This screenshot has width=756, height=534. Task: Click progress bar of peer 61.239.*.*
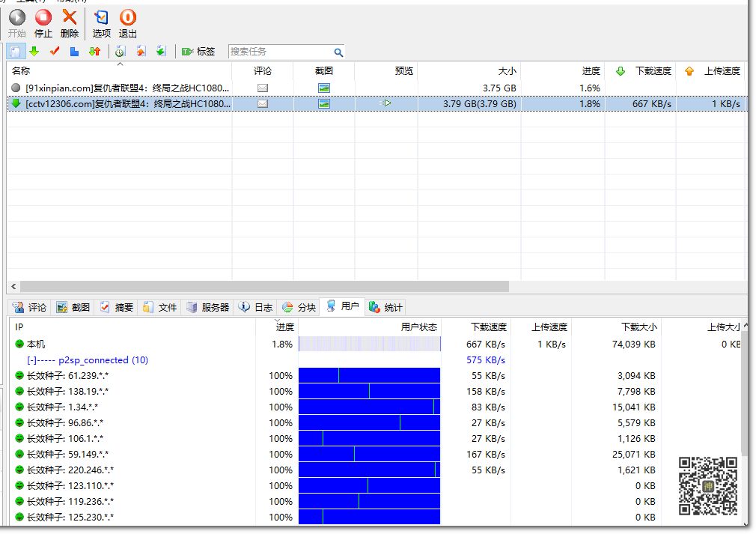[x=369, y=376]
